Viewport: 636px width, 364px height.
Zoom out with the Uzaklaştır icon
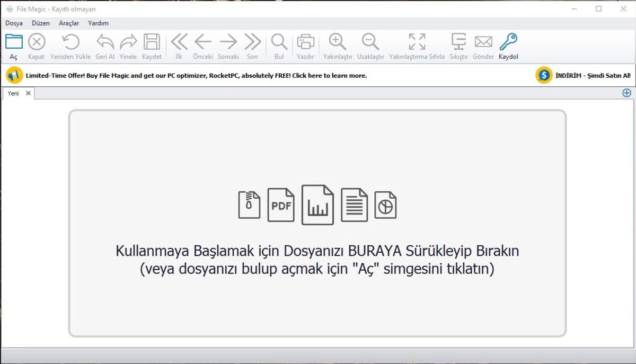[369, 41]
